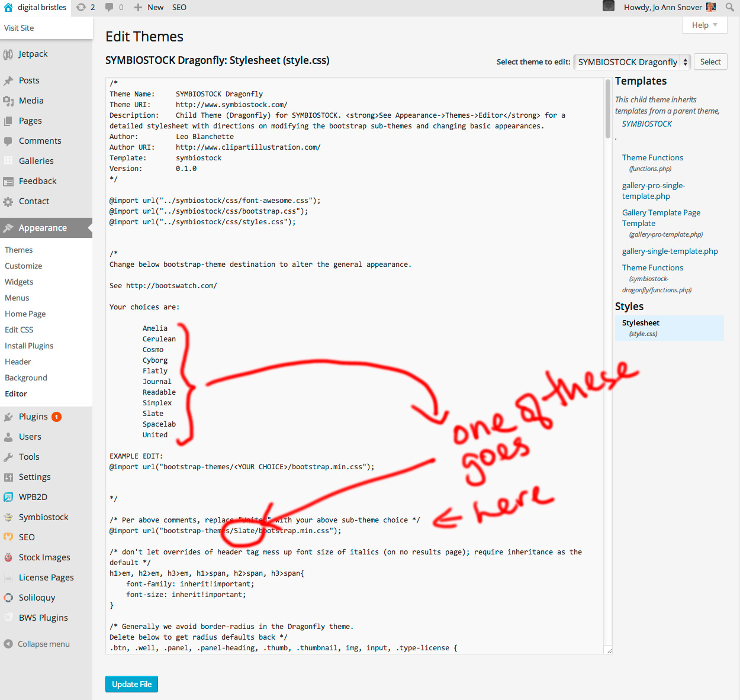Click the Stock Images icon

[8, 557]
